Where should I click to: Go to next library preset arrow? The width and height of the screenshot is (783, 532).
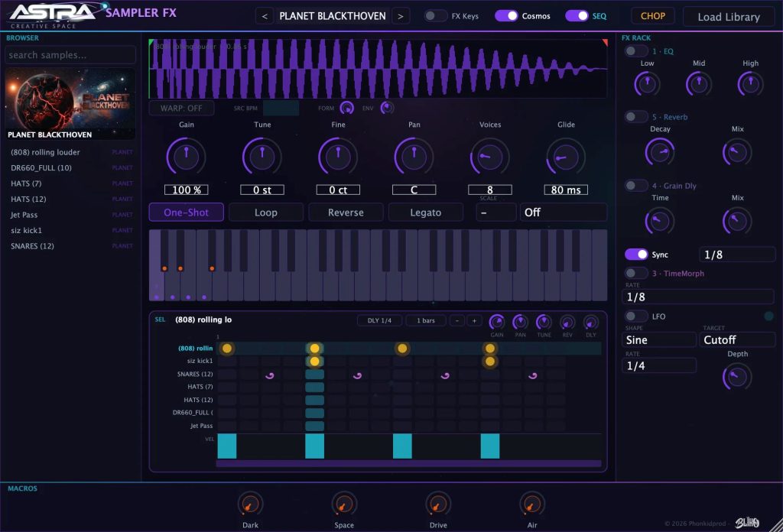pyautogui.click(x=401, y=16)
